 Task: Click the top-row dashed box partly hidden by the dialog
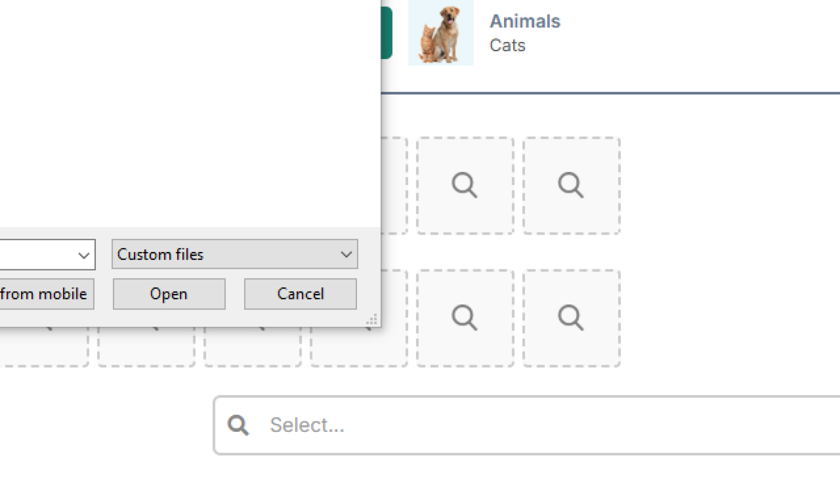395,185
